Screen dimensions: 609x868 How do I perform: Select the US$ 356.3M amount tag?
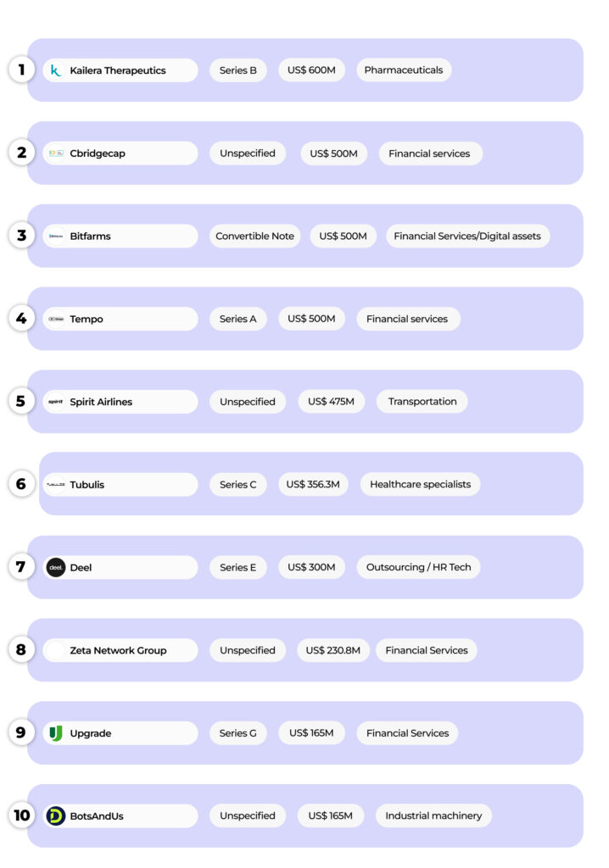(x=312, y=485)
